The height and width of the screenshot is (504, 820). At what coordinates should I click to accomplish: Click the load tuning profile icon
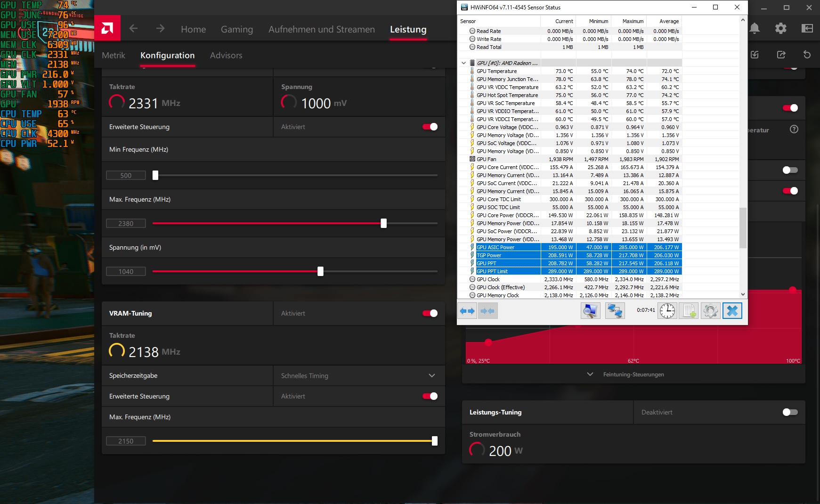coord(755,55)
